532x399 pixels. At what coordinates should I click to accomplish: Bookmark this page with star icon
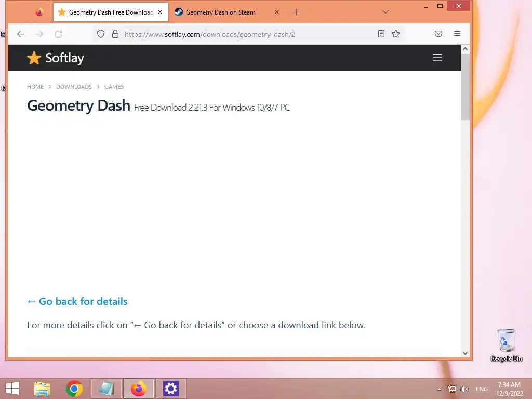click(x=396, y=34)
